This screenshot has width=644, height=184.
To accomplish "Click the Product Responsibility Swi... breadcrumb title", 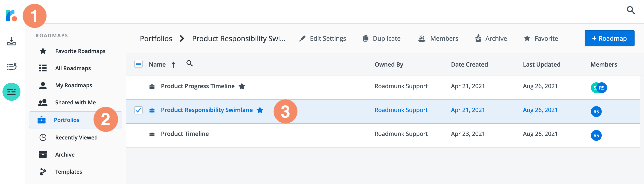I will (239, 38).
